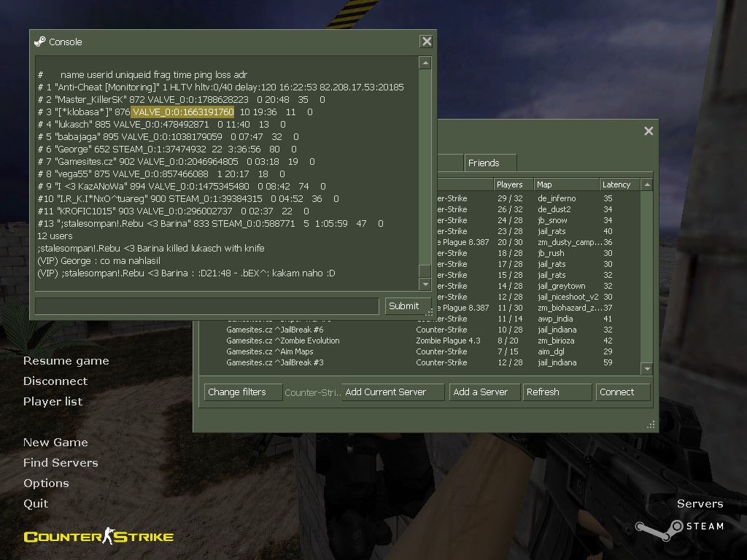The image size is (747, 560).
Task: Select the jb_rush map server row
Action: (539, 253)
